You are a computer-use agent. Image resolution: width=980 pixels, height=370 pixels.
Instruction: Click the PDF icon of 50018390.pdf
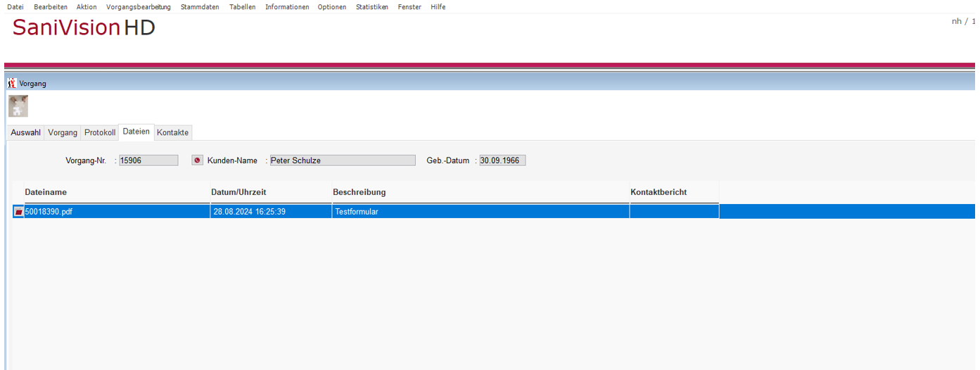19,212
